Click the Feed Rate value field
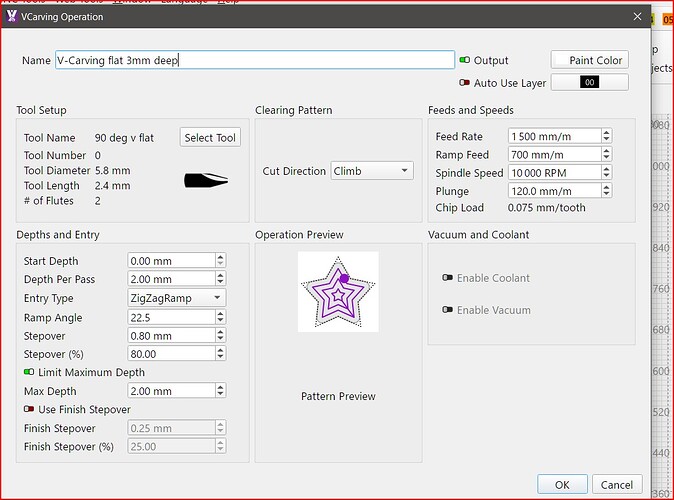 pyautogui.click(x=555, y=136)
